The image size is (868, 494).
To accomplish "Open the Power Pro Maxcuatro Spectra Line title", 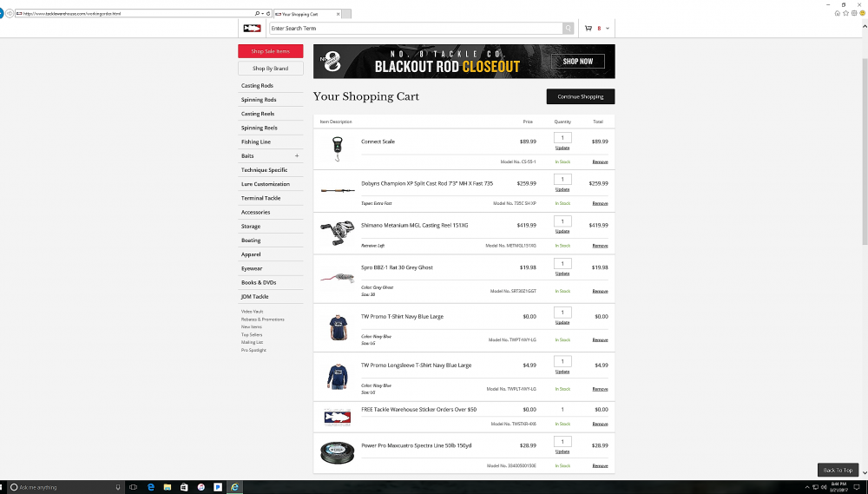I will click(x=417, y=445).
